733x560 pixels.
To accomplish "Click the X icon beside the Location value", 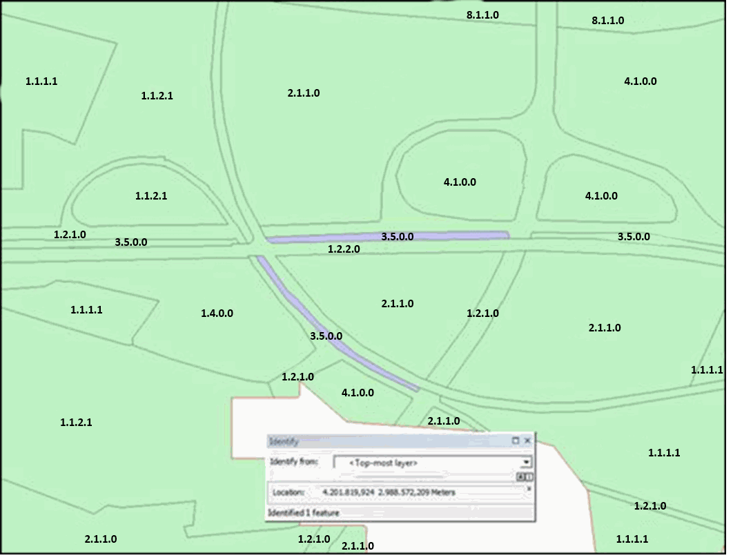I will pos(528,489).
